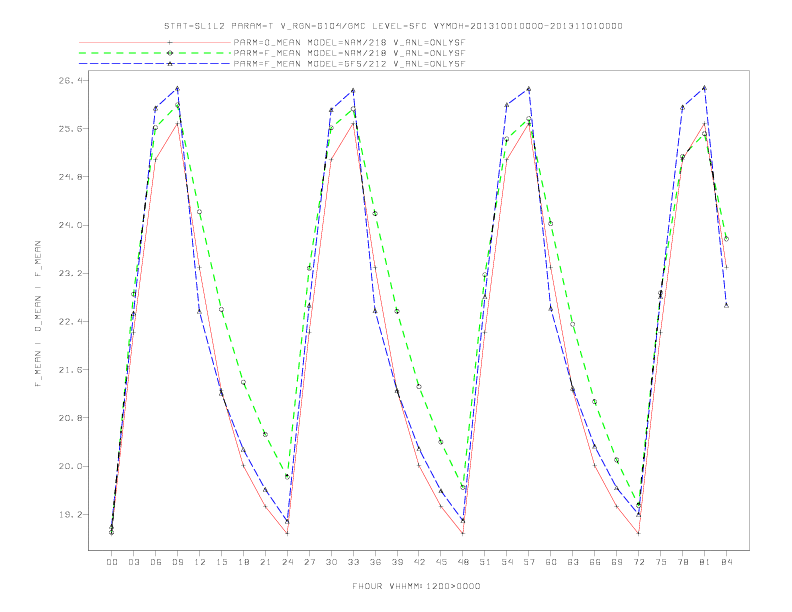This screenshot has height=612, width=792.
Task: Click x-axis tick label 72
Action: 639,562
